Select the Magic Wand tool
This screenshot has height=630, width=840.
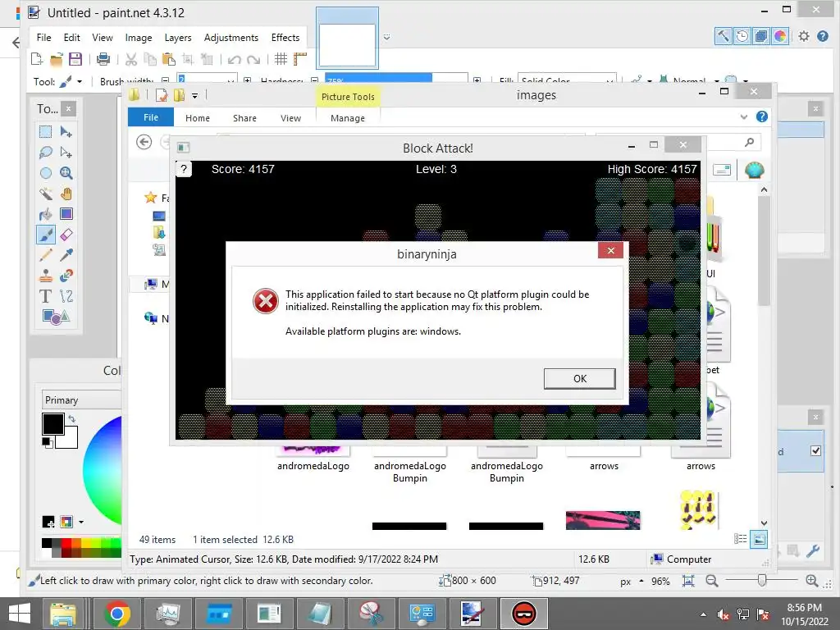pyautogui.click(x=46, y=194)
